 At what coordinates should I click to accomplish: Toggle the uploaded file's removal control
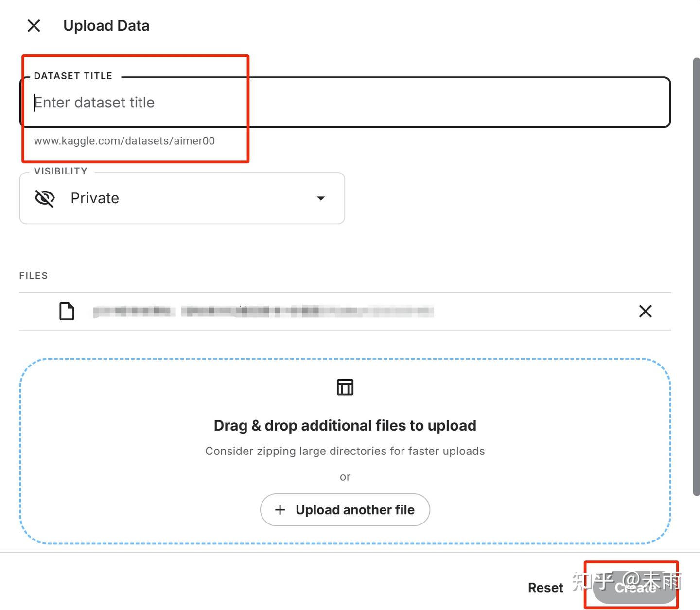pyautogui.click(x=645, y=311)
